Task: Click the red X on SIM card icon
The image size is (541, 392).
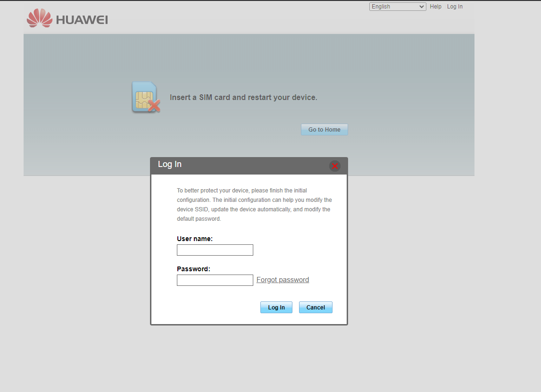Action: click(x=154, y=106)
